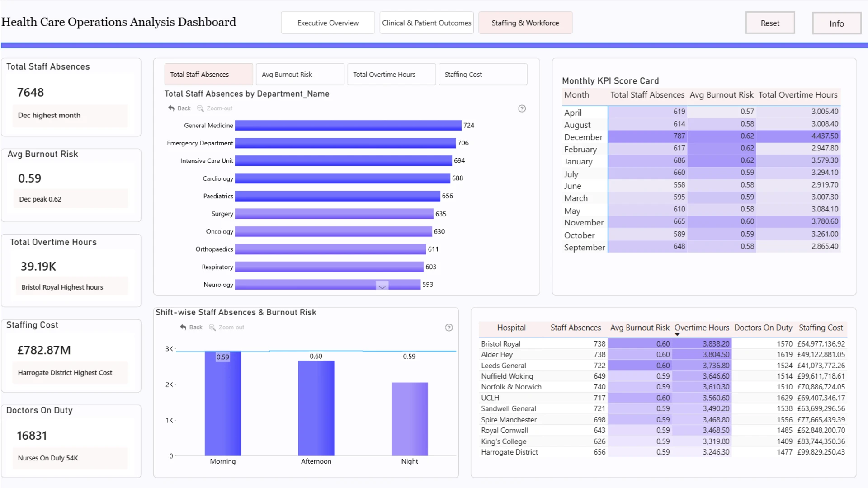868x488 pixels.
Task: Select the Surgery bar
Action: click(334, 214)
